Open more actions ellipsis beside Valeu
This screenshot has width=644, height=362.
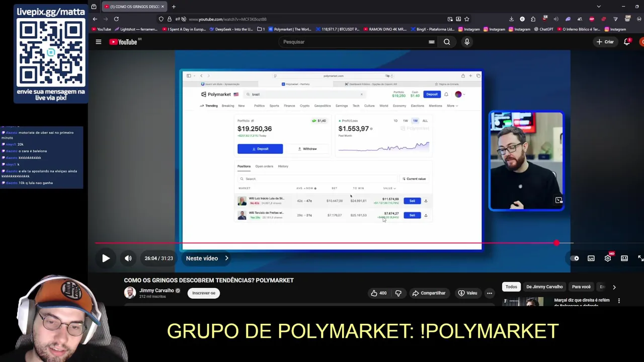[x=490, y=293]
